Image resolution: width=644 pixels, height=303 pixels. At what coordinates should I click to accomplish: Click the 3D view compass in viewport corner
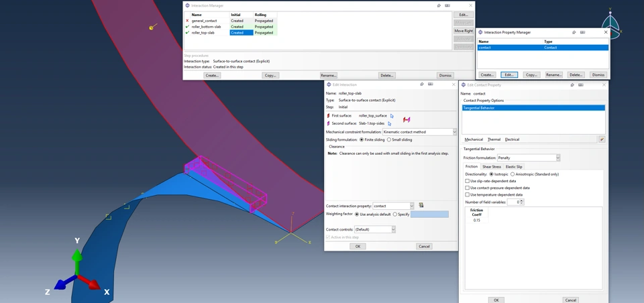pyautogui.click(x=612, y=25)
